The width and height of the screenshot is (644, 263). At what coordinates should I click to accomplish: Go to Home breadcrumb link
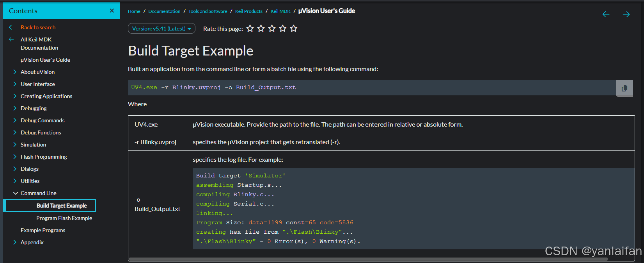point(134,11)
